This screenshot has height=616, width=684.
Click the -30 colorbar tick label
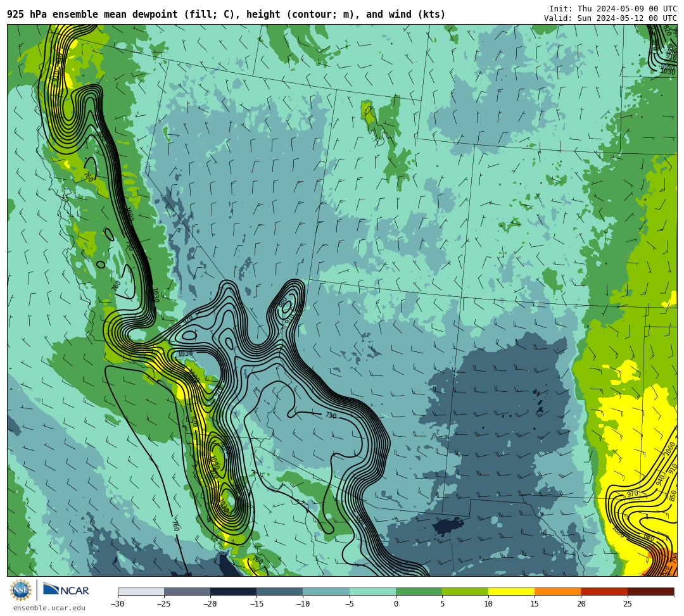click(x=118, y=604)
